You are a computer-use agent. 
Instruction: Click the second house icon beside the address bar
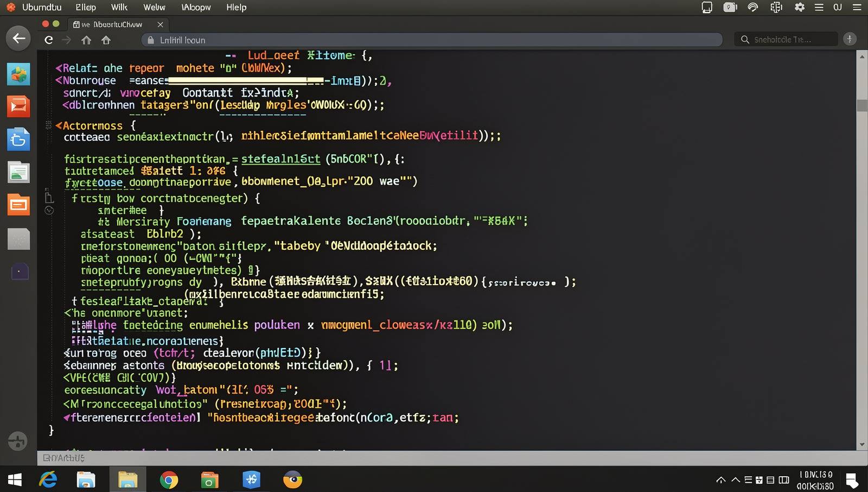pyautogui.click(x=106, y=40)
